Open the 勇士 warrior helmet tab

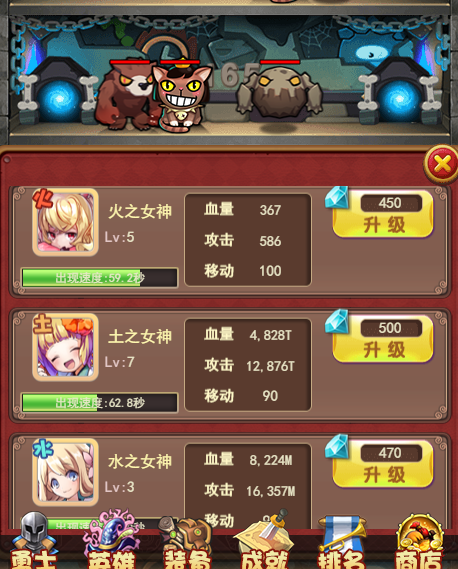33,541
